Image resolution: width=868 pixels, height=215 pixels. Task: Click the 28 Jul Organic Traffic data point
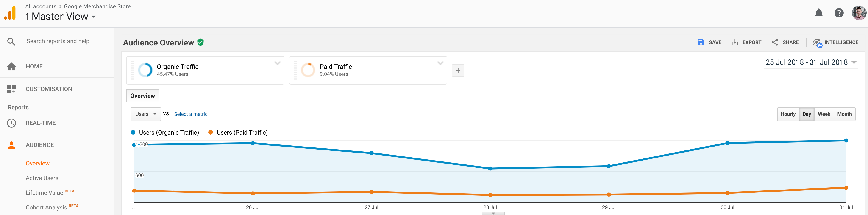click(x=490, y=168)
